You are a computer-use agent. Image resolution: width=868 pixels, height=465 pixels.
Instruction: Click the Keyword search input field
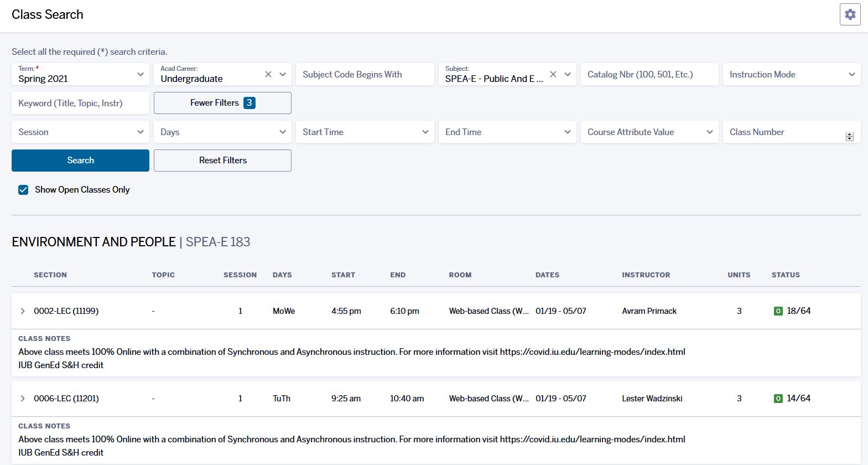(x=81, y=103)
